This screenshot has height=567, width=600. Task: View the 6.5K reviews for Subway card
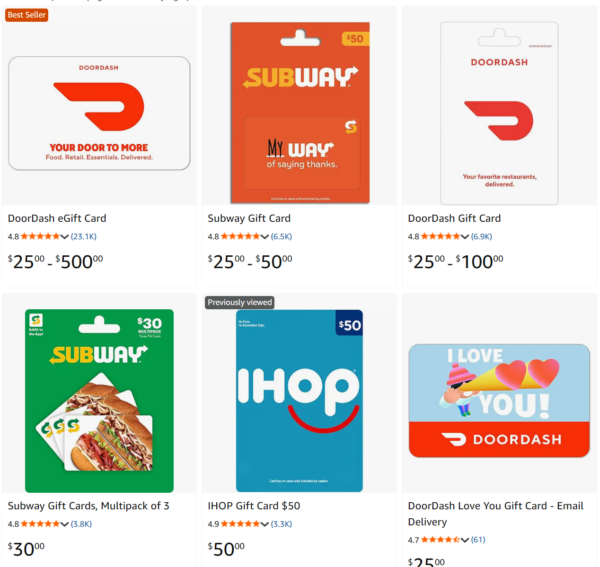[x=281, y=237]
